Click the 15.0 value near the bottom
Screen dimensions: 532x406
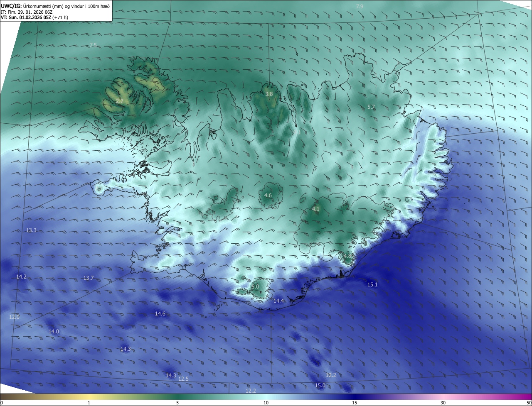320,386
